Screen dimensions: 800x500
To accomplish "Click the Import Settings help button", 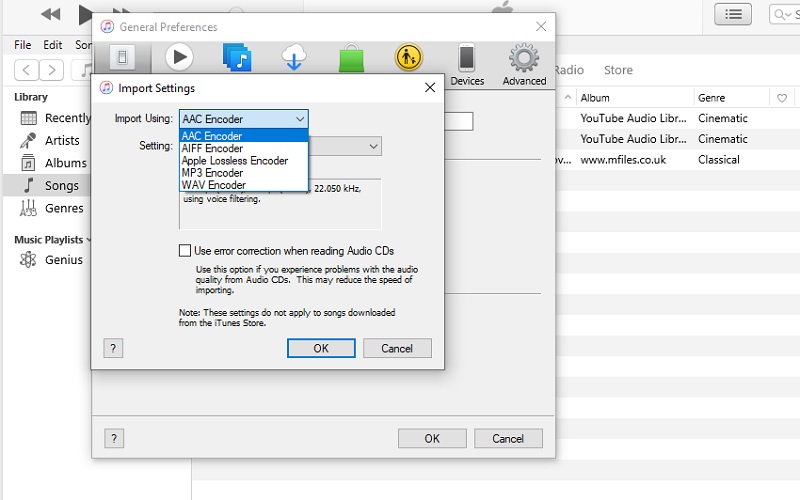I will 113,348.
